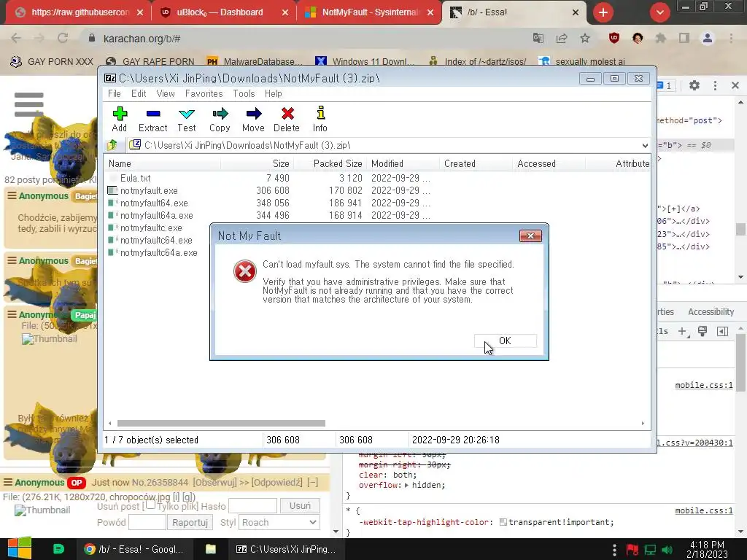Open the Chrome extensions puzzle icon
This screenshot has height=560, width=747.
click(x=661, y=38)
